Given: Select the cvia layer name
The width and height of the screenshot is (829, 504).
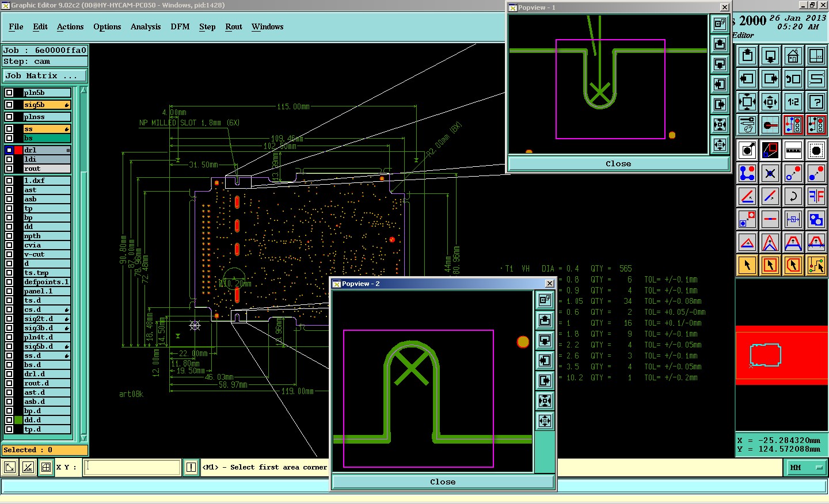Looking at the screenshot, I should (x=47, y=245).
